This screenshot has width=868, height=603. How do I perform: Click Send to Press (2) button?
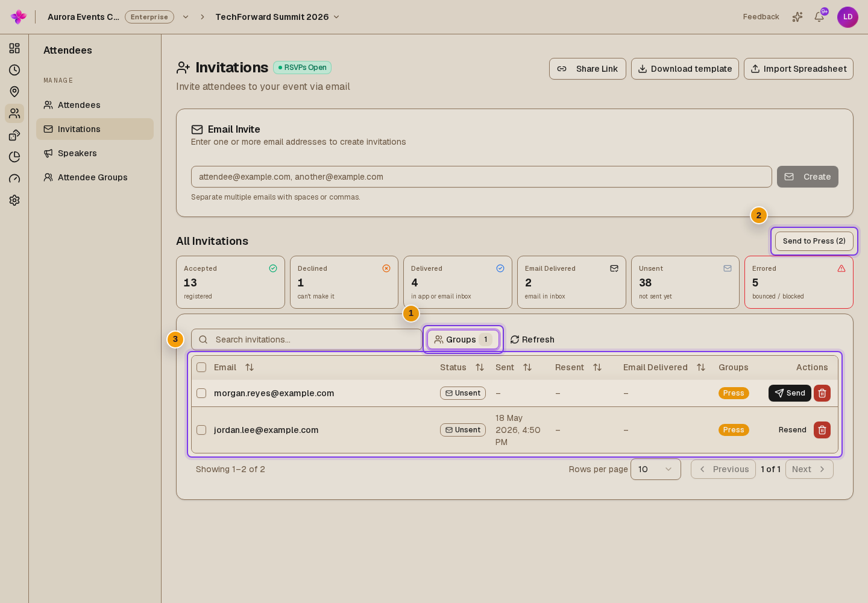814,241
